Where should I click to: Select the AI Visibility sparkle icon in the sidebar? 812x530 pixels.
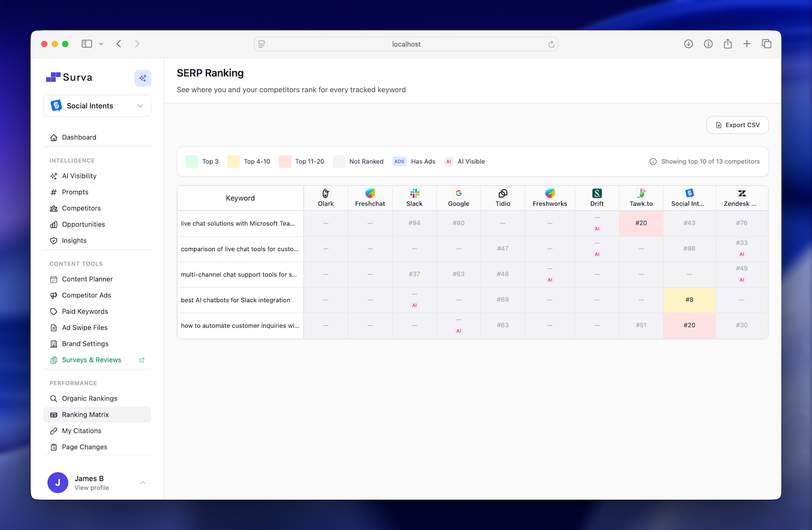point(53,175)
